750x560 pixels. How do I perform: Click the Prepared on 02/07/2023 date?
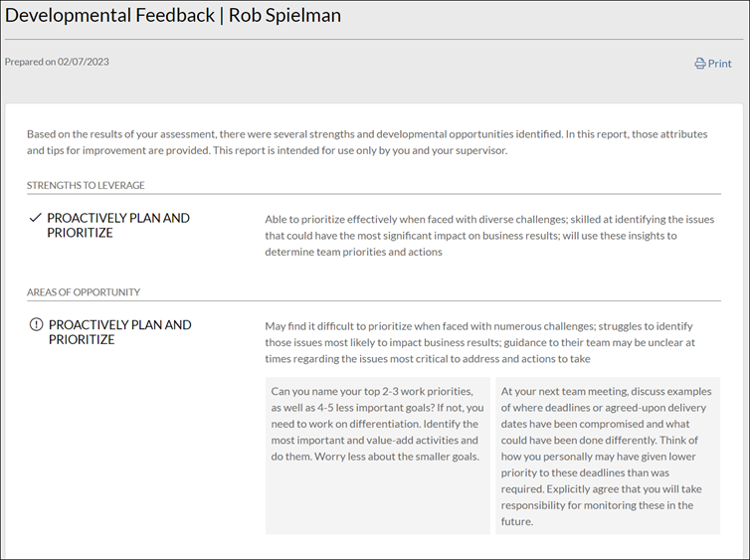(57, 62)
